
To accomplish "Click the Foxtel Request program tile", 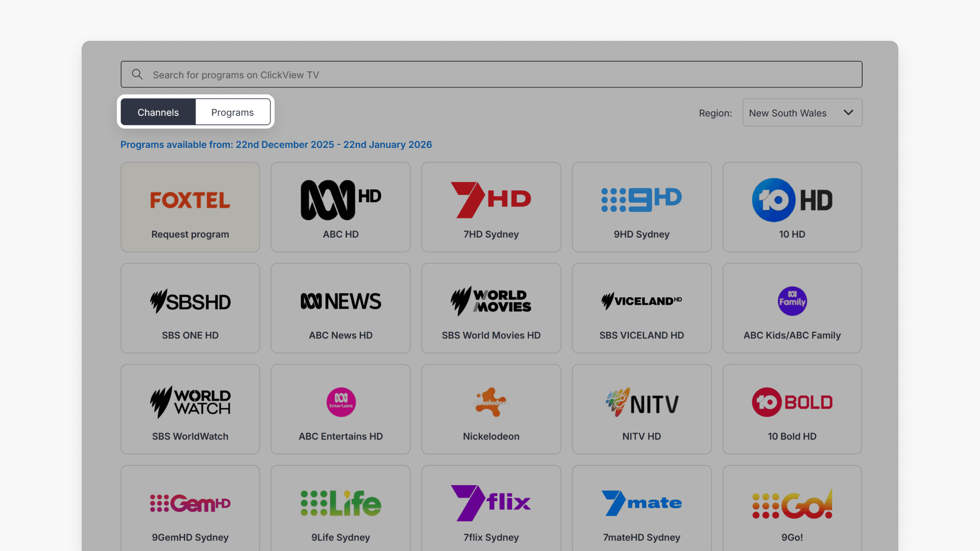I will [190, 207].
